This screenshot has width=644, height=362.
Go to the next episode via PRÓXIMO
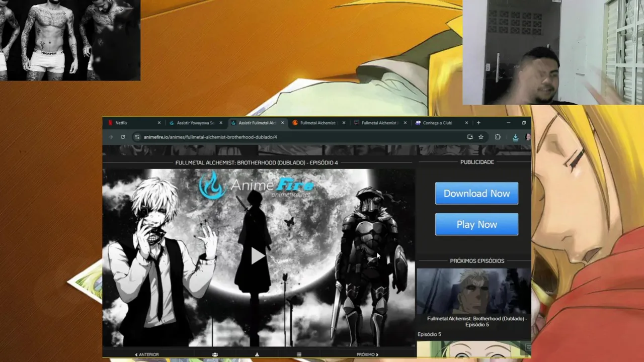click(x=367, y=354)
